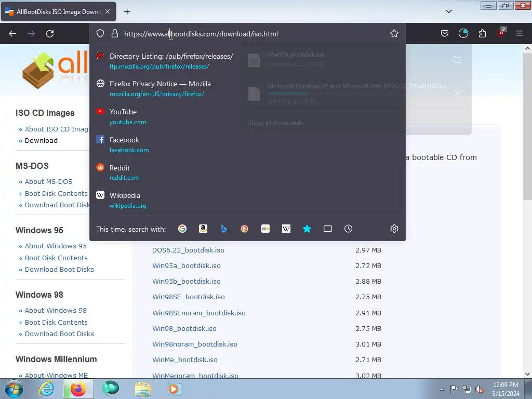Download Win98SEnoram_bootdisk.iso
Viewport: 532px width, 399px height.
coord(199,313)
